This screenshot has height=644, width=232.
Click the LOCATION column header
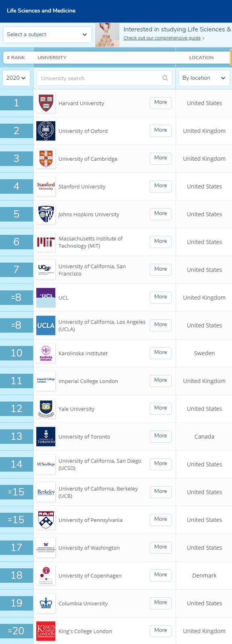(x=201, y=58)
